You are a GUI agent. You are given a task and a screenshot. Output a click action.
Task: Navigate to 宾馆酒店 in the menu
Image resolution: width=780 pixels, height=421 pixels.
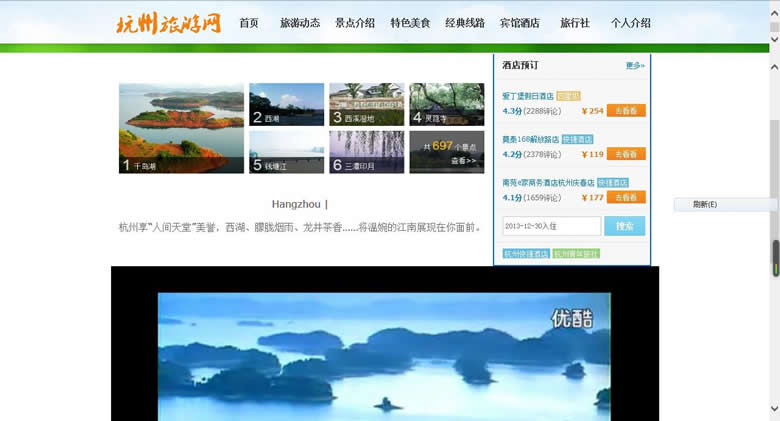(x=520, y=23)
